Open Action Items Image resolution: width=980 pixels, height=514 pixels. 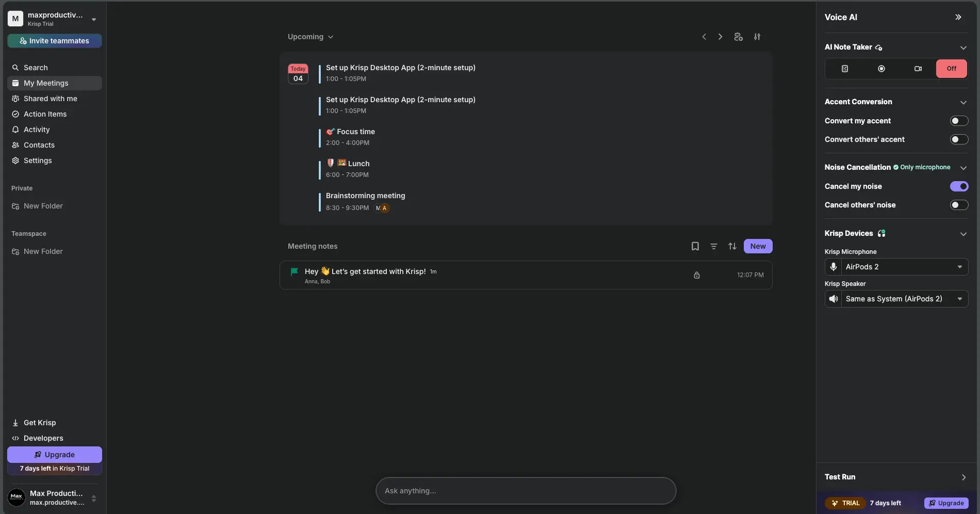pos(55,114)
